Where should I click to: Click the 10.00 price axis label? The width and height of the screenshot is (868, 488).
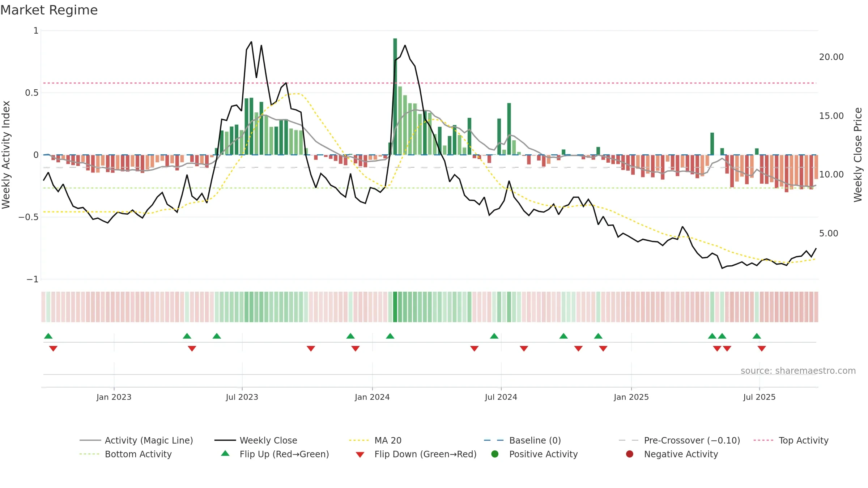831,175
